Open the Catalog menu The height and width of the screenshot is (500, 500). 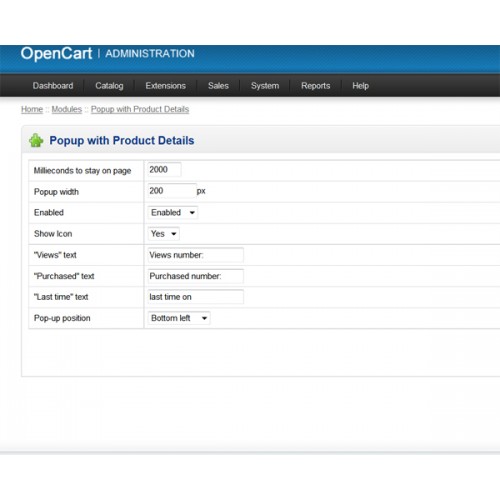[109, 86]
